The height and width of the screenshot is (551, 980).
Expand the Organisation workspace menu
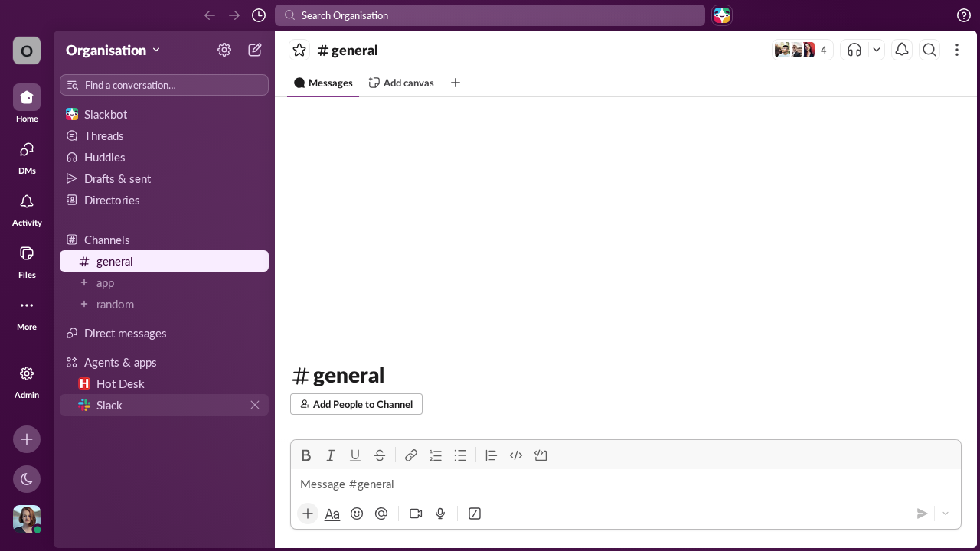(x=113, y=50)
